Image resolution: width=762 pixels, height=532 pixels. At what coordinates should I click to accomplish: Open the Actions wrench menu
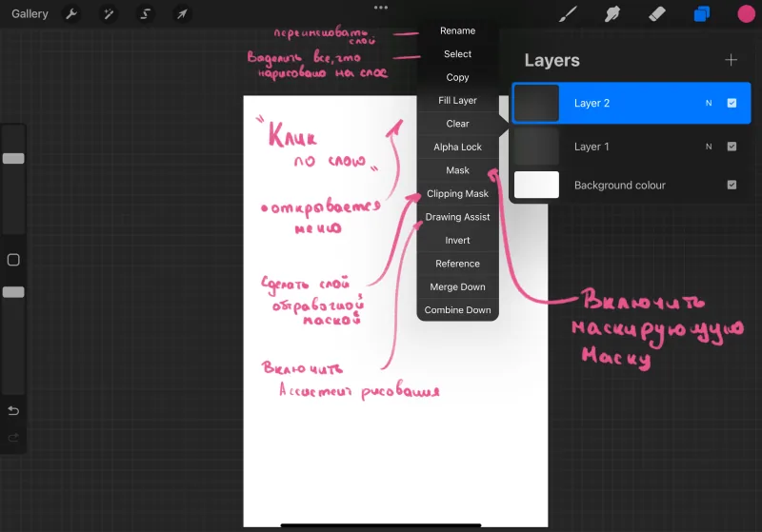(71, 13)
